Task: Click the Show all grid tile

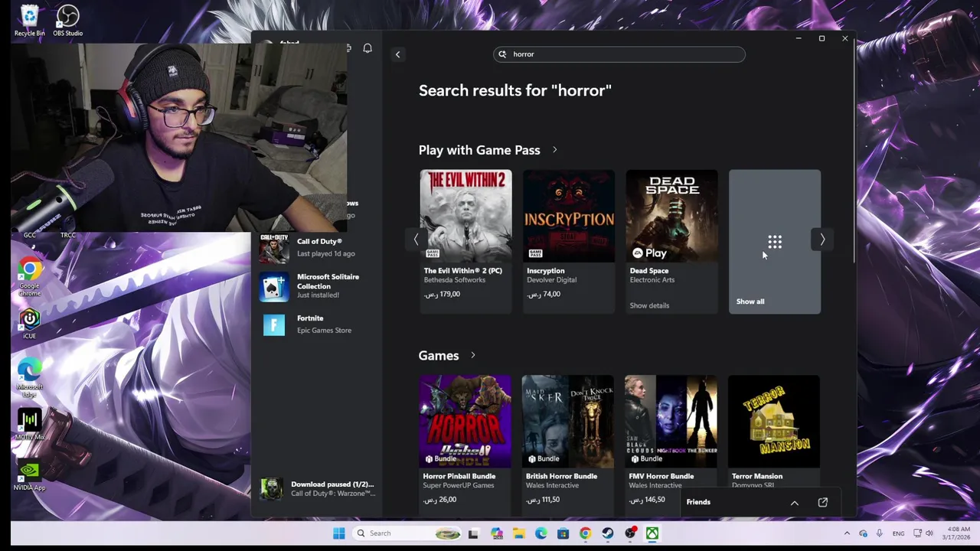Action: tap(775, 242)
